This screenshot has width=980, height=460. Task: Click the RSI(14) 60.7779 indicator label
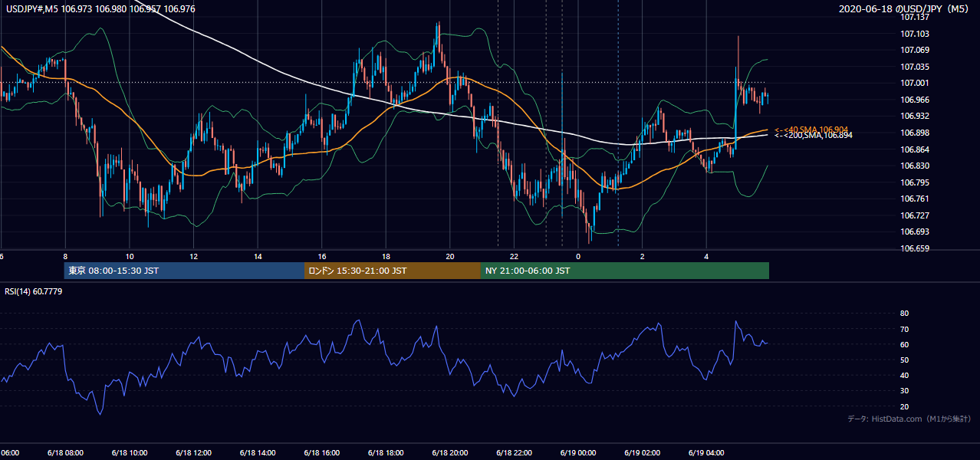coord(34,291)
